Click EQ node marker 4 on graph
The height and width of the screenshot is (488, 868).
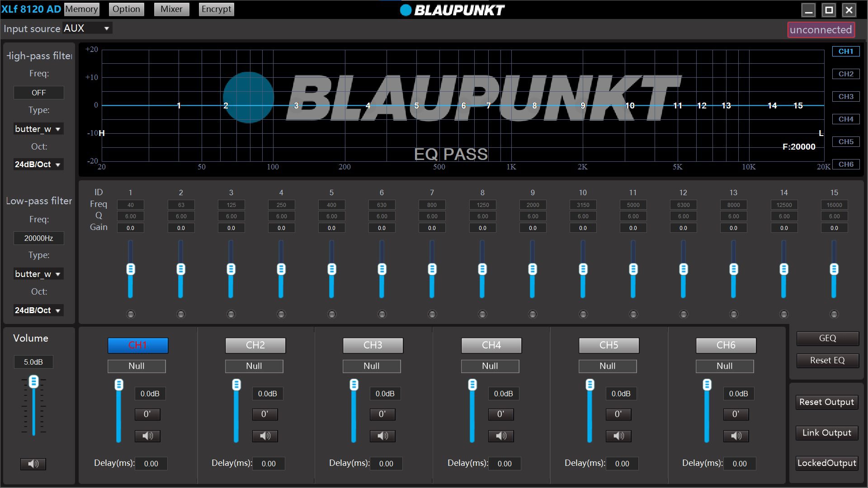point(368,106)
